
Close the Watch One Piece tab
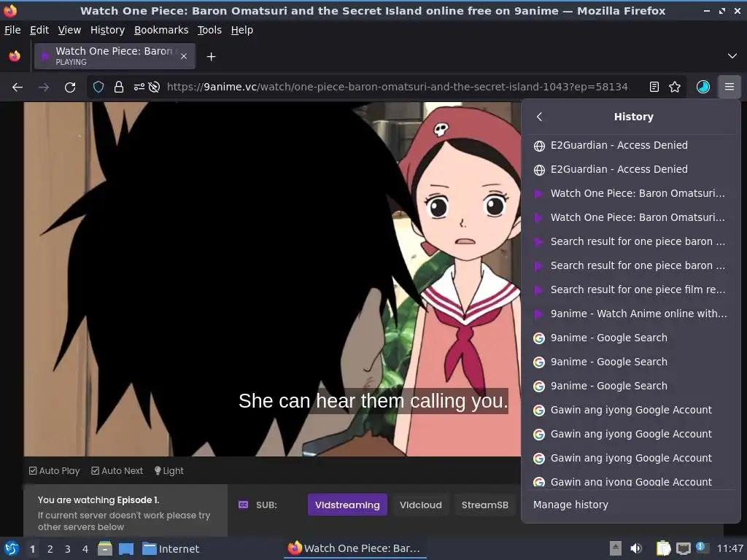(184, 56)
